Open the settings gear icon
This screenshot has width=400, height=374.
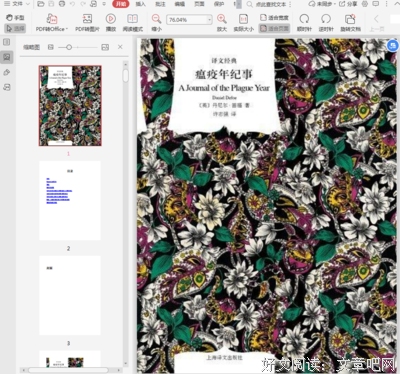pyautogui.click(x=365, y=4)
